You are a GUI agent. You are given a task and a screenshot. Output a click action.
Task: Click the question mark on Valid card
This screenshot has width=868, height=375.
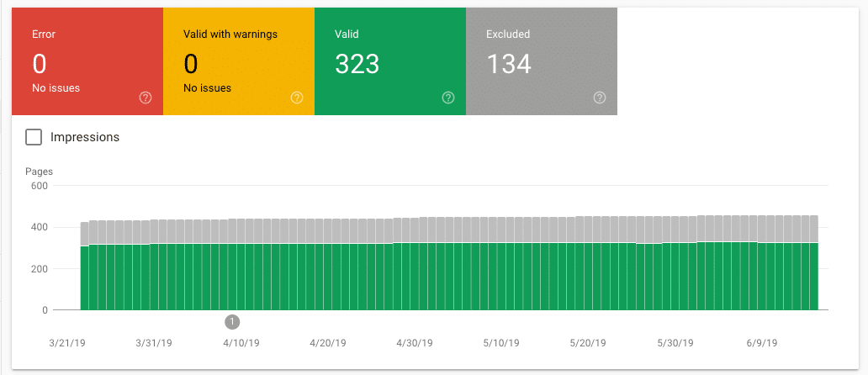point(448,98)
